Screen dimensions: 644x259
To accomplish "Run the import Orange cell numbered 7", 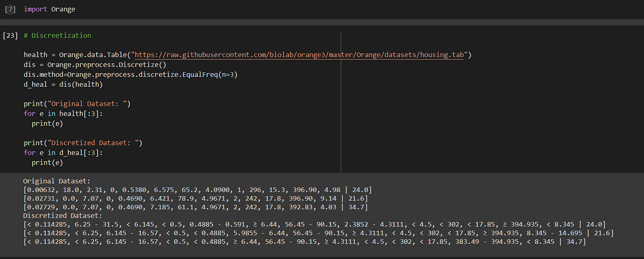I will [x=10, y=9].
